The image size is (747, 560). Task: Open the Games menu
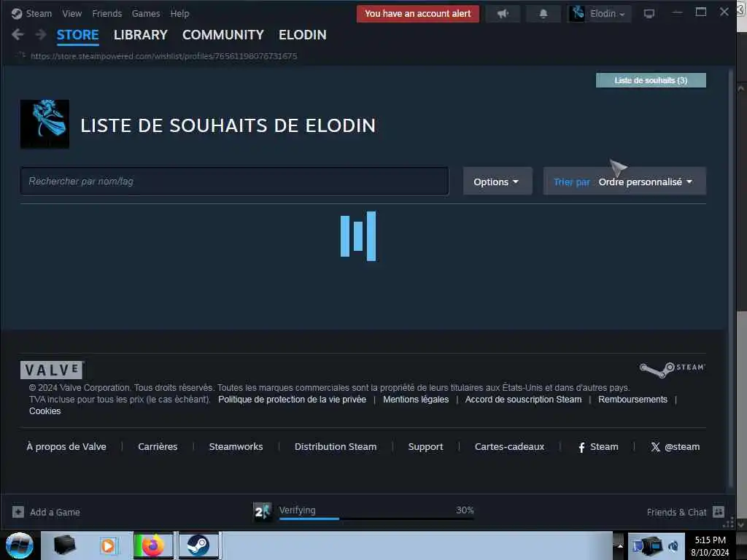coord(146,14)
